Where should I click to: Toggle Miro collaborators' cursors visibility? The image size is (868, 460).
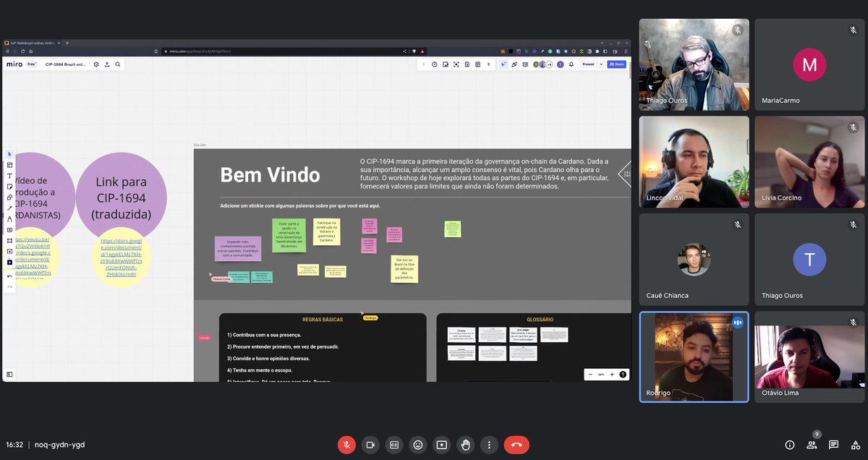click(x=503, y=64)
